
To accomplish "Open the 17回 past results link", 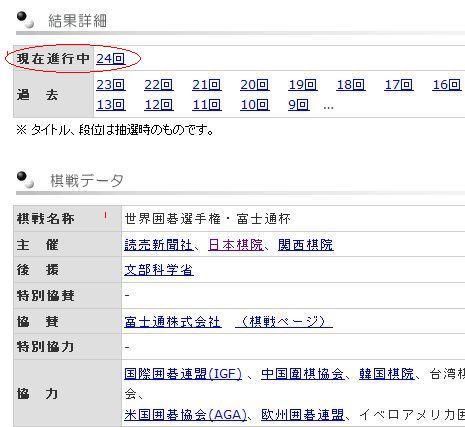I will (399, 85).
